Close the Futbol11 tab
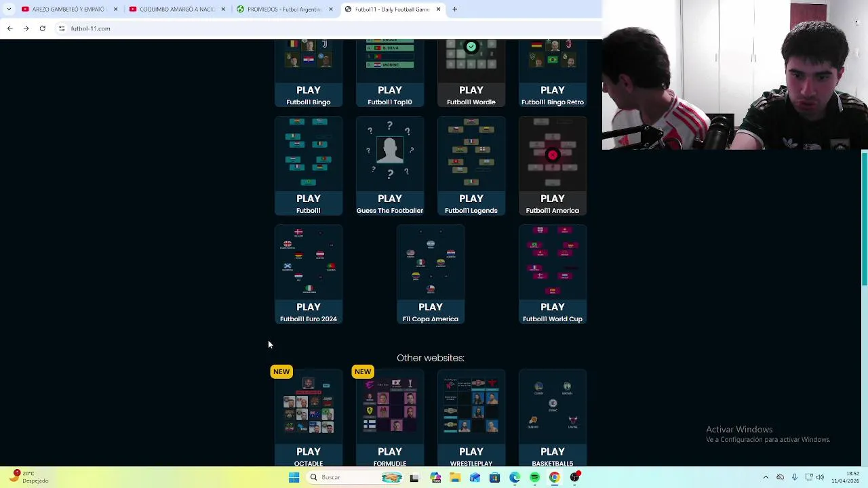This screenshot has height=488, width=868. pos(438,9)
